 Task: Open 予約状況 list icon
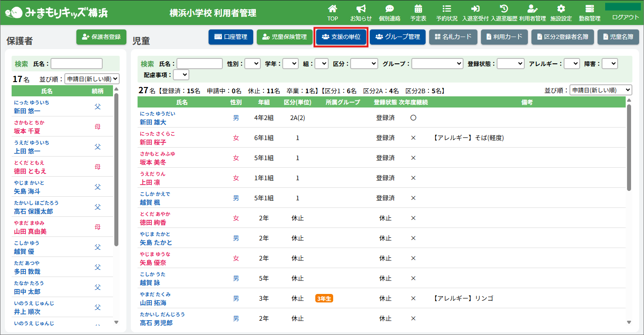(447, 9)
